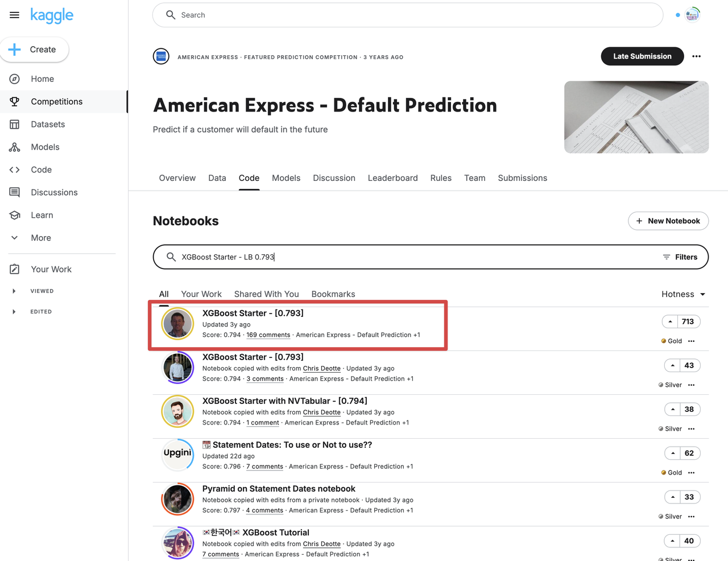Upvote the 713-vote XGBoost Starter notebook
728x561 pixels.
(x=670, y=322)
